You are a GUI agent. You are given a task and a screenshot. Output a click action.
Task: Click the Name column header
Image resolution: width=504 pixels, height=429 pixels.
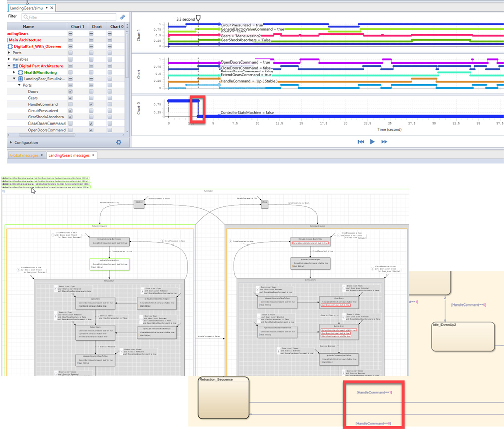coord(28,26)
